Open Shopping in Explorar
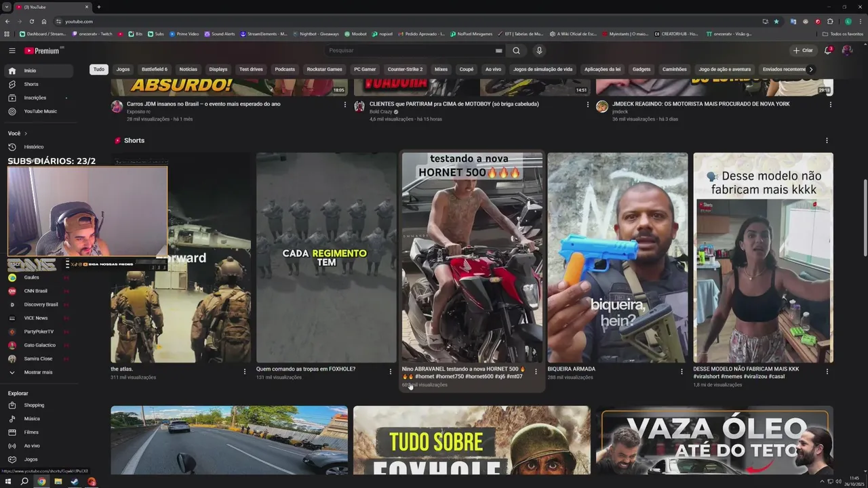This screenshot has width=868, height=488. tap(37, 405)
